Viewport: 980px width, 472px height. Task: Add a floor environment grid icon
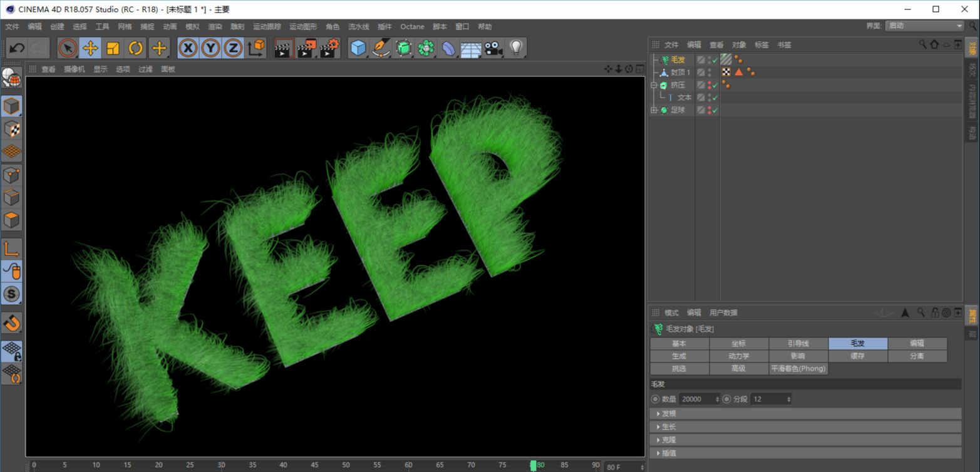pos(471,48)
